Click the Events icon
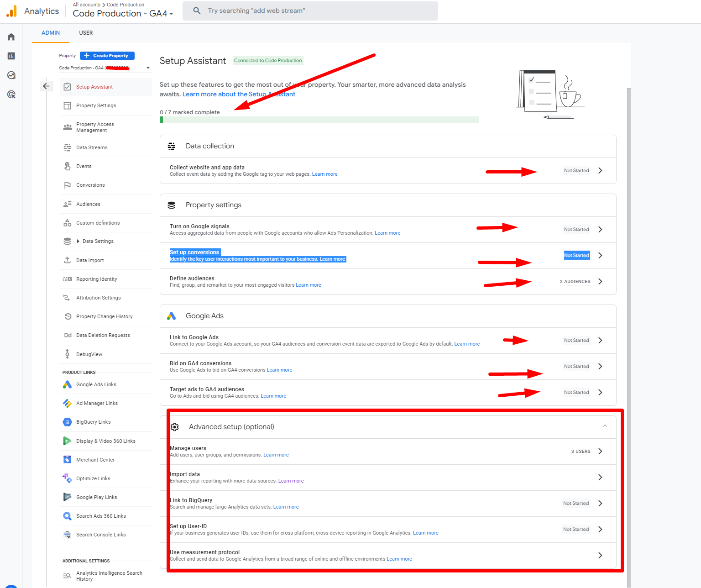The height and width of the screenshot is (588, 701). click(67, 166)
